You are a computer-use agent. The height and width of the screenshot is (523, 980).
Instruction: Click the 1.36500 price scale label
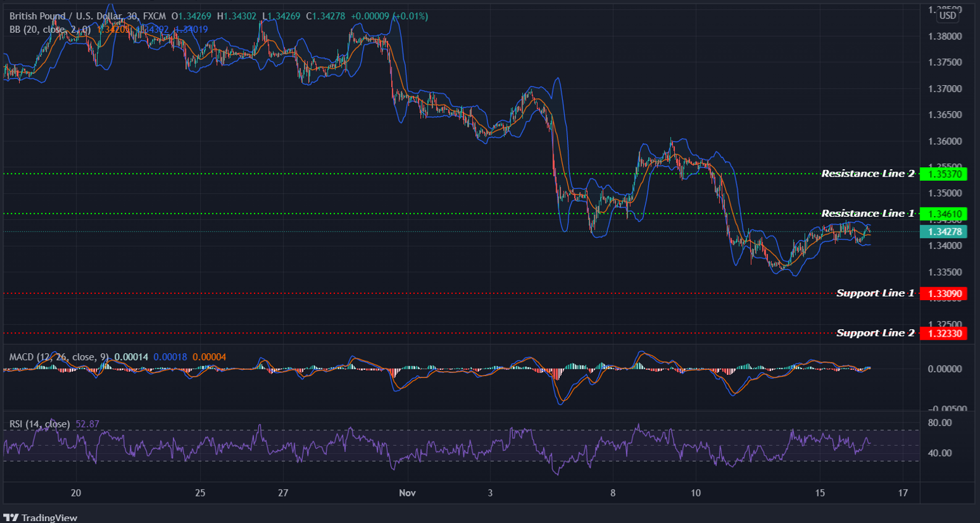(x=945, y=115)
